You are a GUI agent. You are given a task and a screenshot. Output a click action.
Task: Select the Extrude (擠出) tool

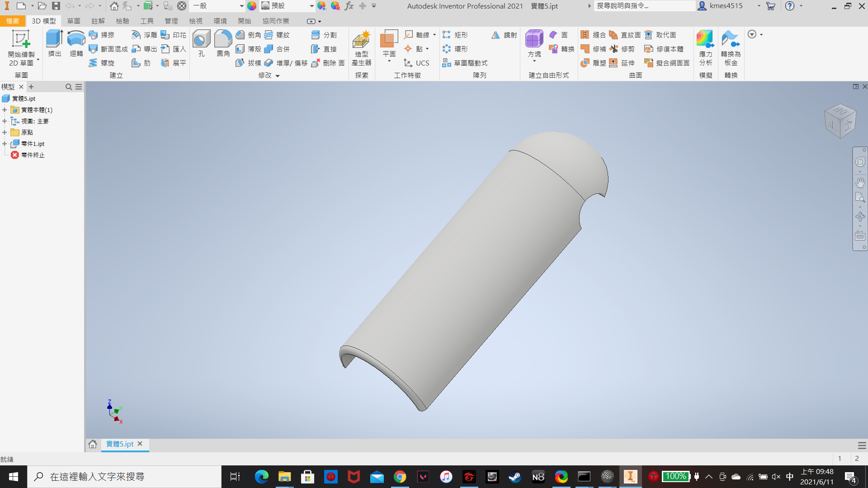pyautogui.click(x=54, y=43)
